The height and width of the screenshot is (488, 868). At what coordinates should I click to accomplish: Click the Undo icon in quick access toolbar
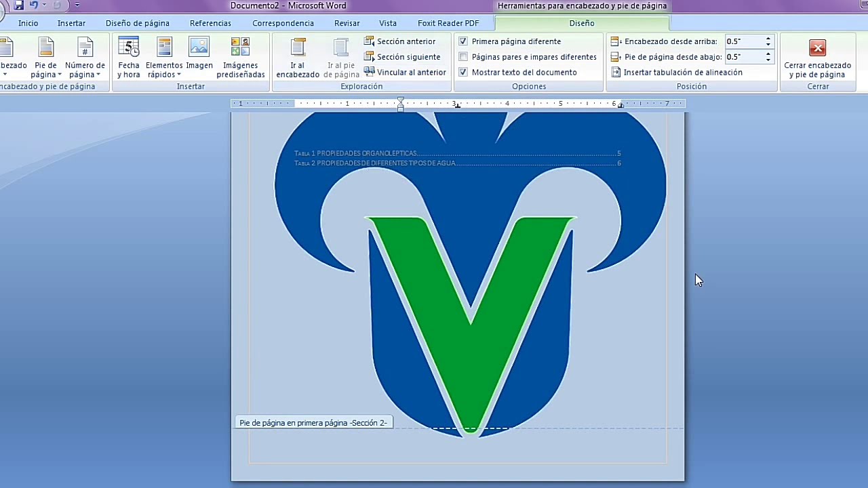coord(34,5)
